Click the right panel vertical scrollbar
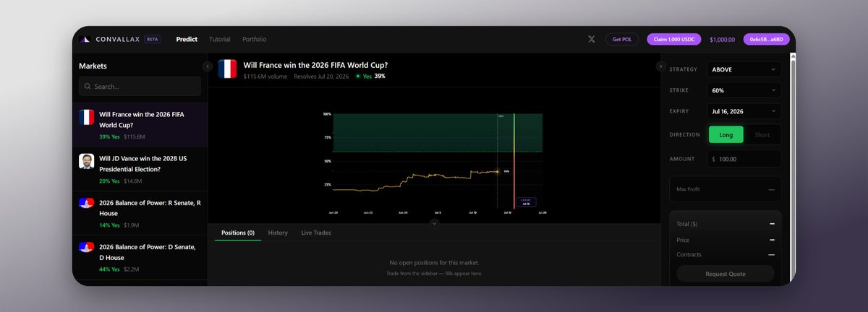Screen dimensions: 868x312 (x=793, y=173)
